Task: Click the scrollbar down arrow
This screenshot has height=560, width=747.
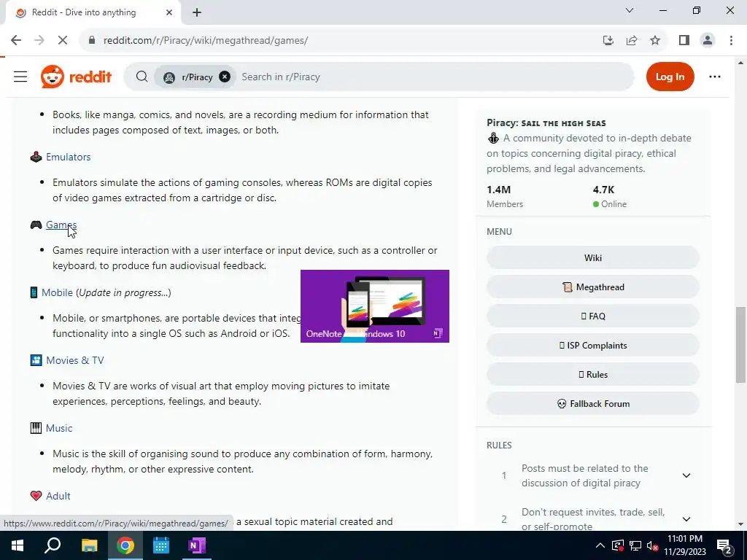Action: pos(741,525)
